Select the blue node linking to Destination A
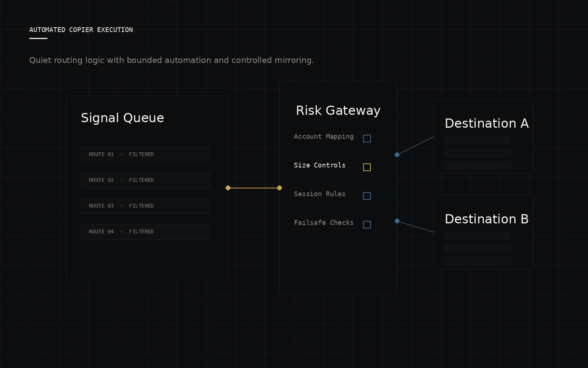This screenshot has height=368, width=588. [x=397, y=155]
